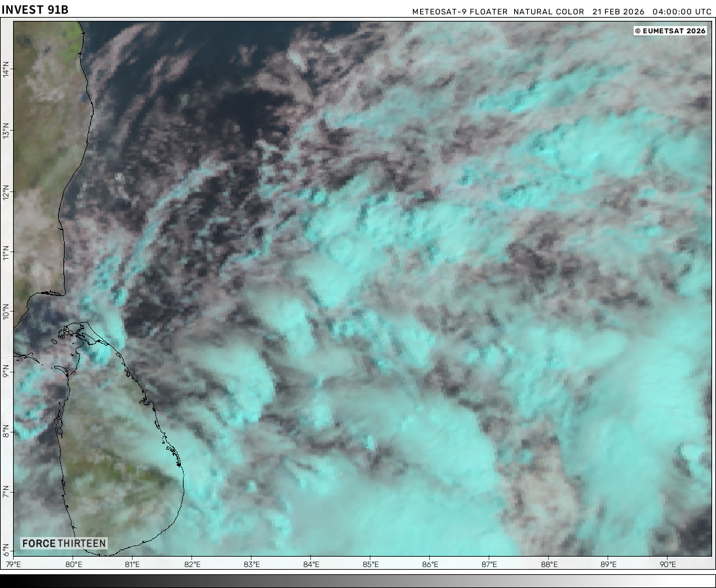Click the 83°E longitude tick label

click(252, 564)
